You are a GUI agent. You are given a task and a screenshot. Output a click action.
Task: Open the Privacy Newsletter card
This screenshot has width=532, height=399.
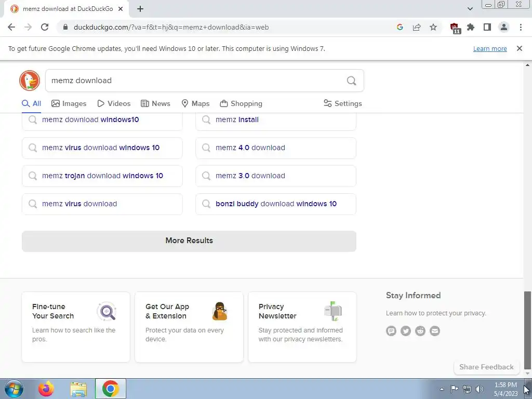(x=302, y=327)
